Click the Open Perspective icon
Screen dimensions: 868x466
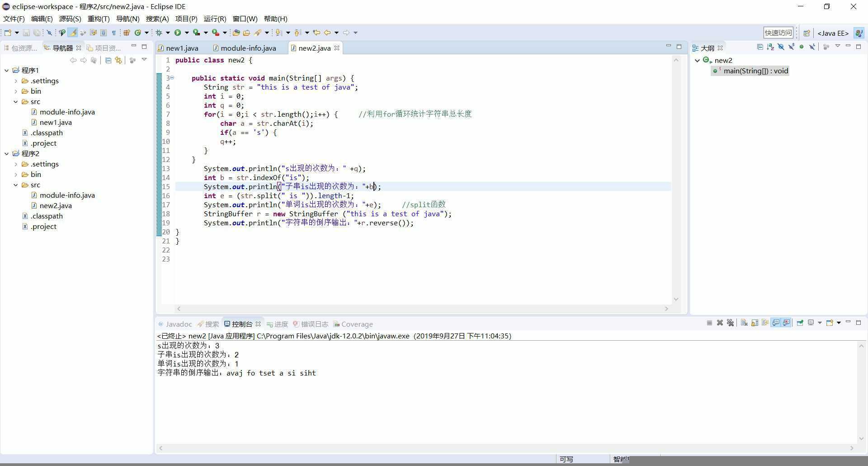[807, 33]
